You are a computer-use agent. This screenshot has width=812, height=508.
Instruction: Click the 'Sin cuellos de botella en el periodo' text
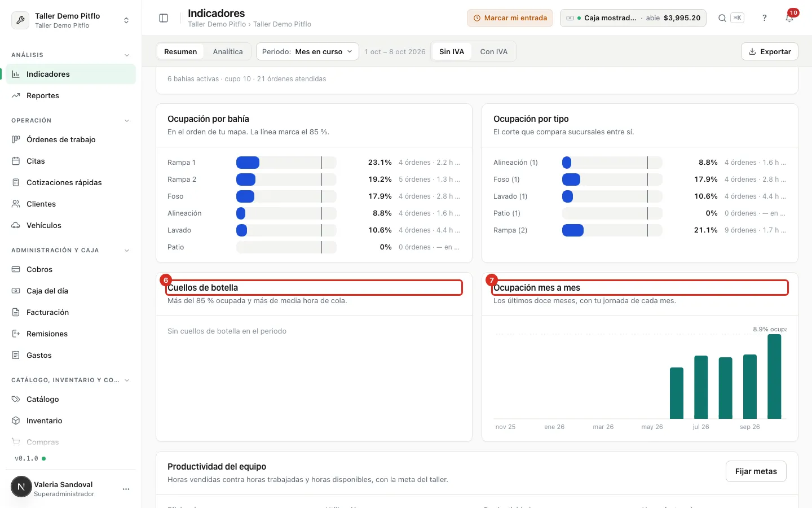coord(227,331)
